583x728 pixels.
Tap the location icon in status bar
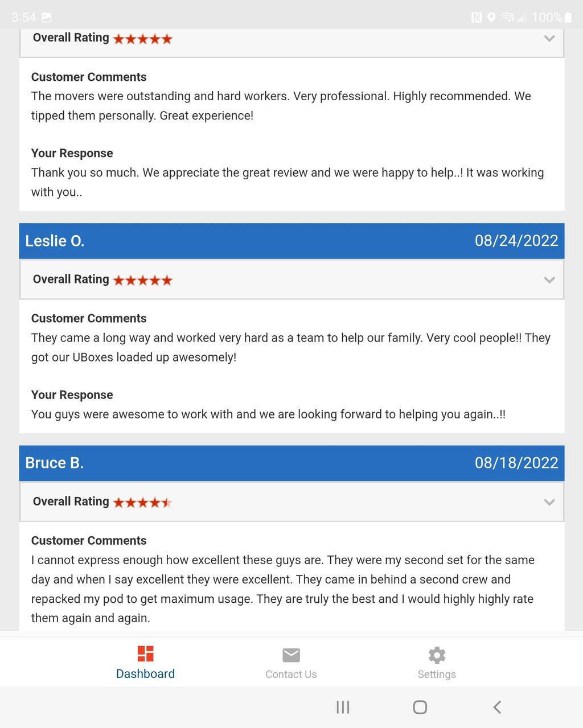[491, 18]
